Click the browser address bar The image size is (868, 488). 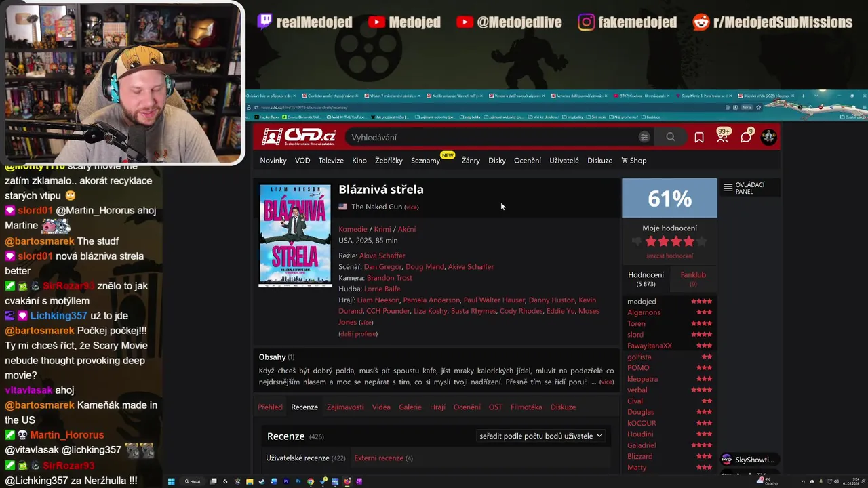[x=488, y=107]
